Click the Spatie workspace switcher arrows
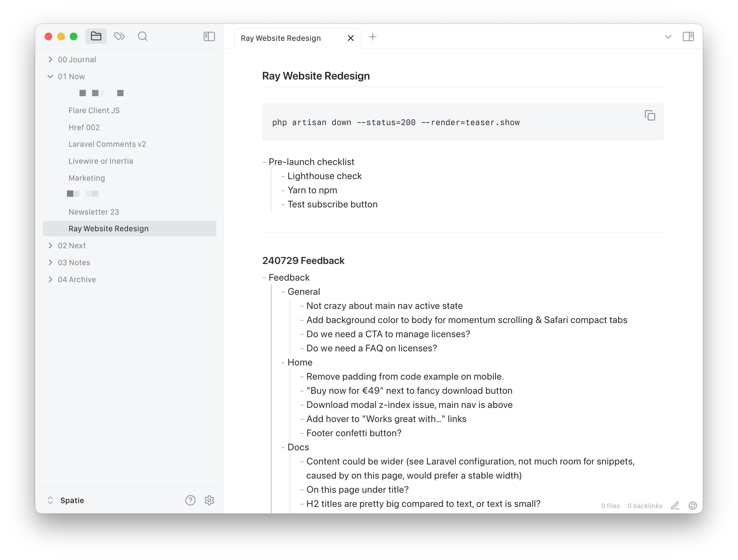The image size is (738, 560). (x=51, y=500)
